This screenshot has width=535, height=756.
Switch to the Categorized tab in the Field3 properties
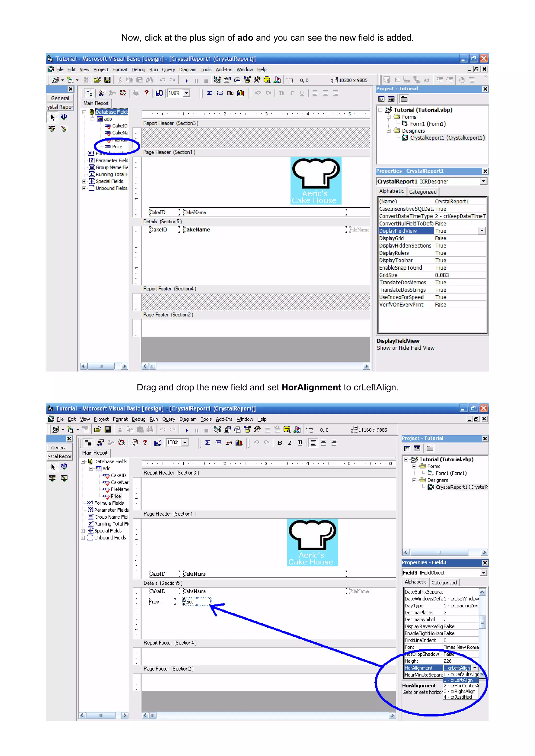coord(444,583)
